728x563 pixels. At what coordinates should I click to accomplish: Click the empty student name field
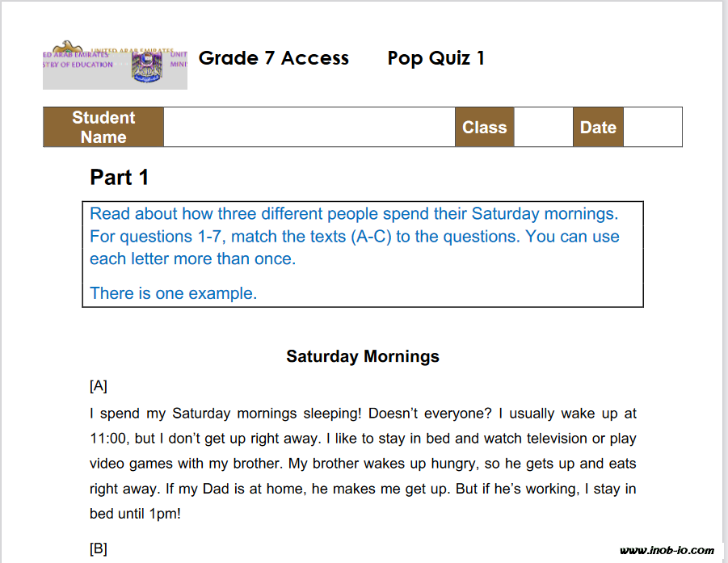[309, 128]
